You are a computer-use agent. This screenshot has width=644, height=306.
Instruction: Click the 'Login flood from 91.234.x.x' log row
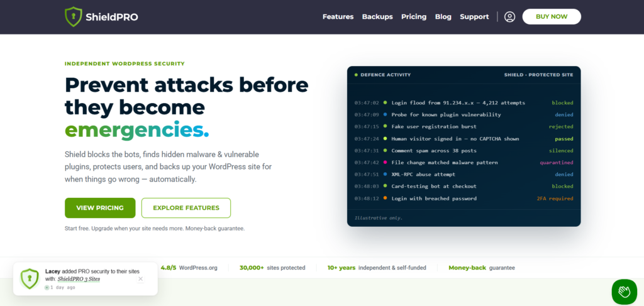pyautogui.click(x=464, y=102)
